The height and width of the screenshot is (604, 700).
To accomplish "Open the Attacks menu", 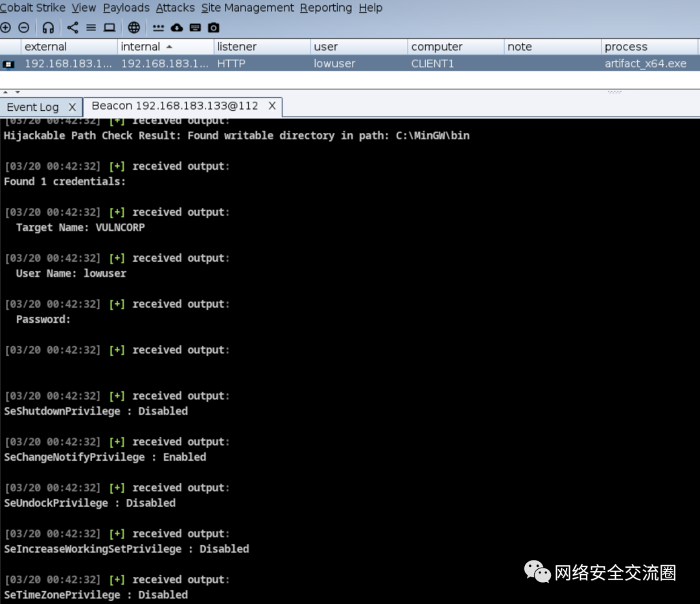I will (x=176, y=8).
